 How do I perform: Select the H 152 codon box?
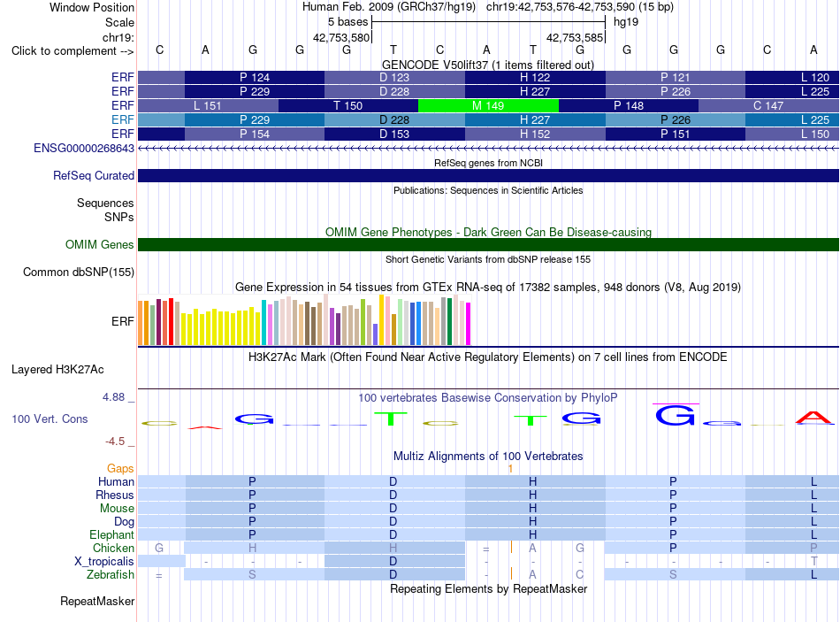[535, 134]
